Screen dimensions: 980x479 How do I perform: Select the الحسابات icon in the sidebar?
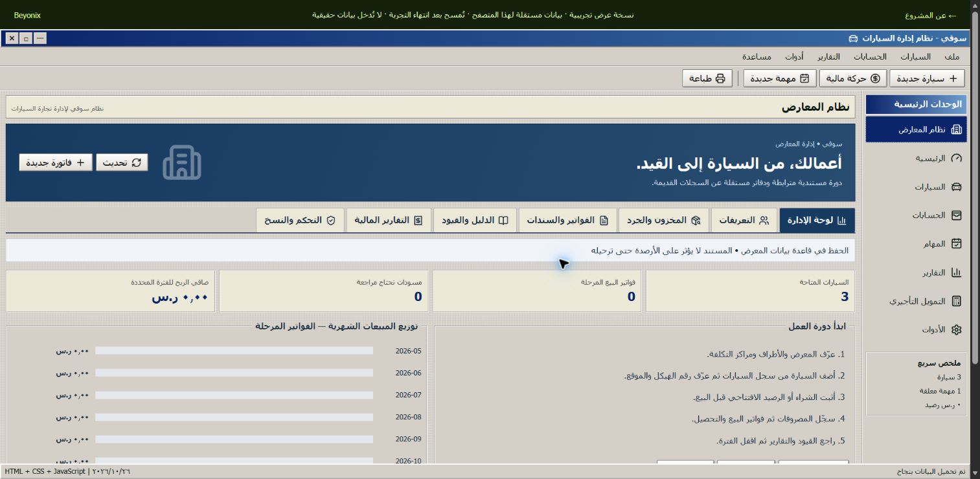click(956, 216)
